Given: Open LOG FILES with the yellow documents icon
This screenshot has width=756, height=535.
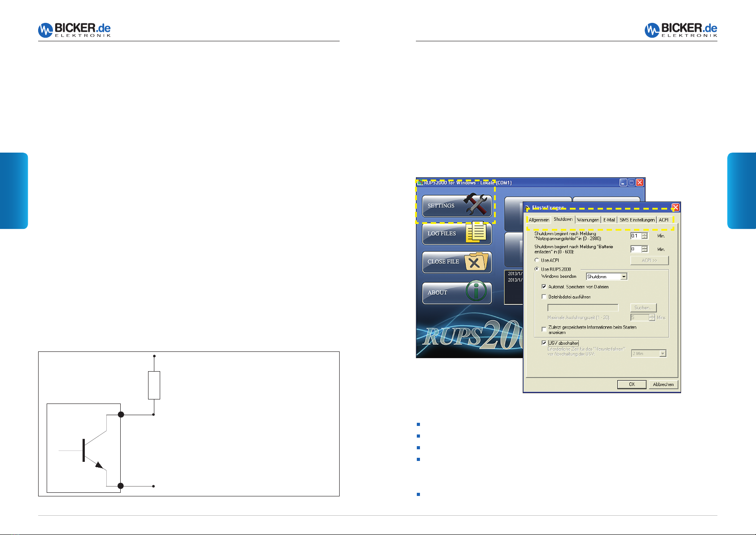Looking at the screenshot, I should [457, 233].
